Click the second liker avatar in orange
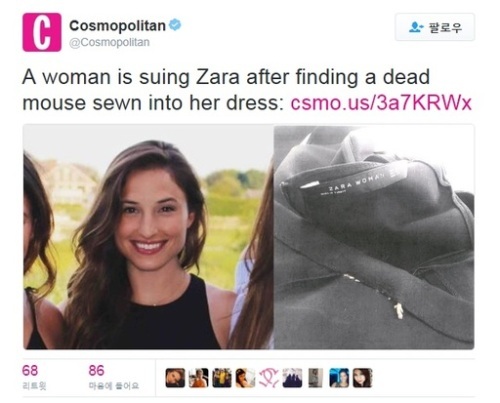 [198, 378]
